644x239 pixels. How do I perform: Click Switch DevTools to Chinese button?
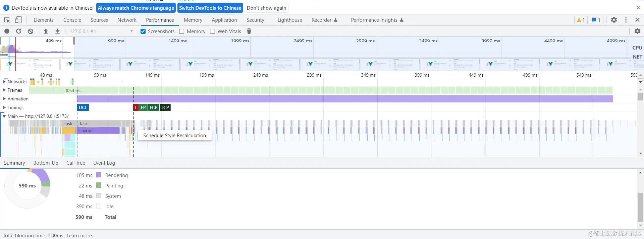210,8
